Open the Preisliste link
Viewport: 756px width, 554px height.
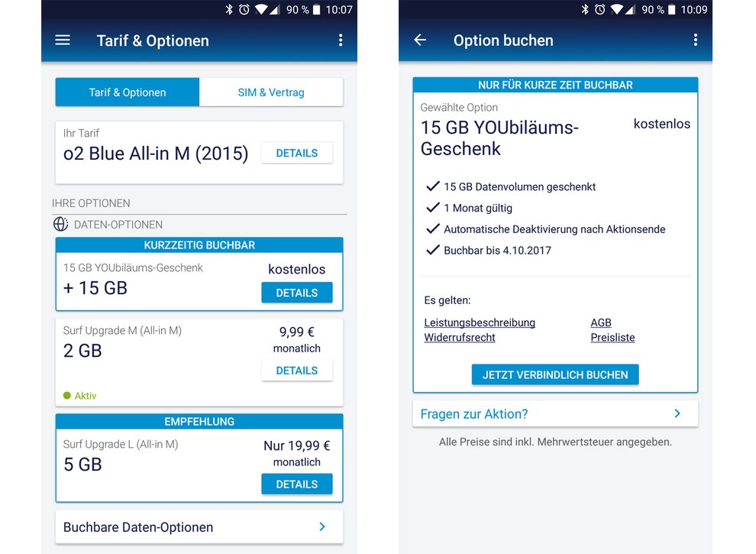click(612, 337)
